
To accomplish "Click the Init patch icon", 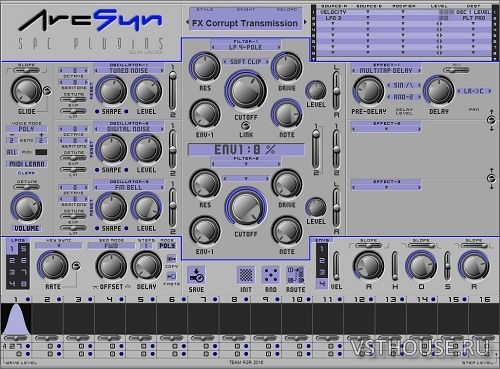I will pyautogui.click(x=246, y=275).
